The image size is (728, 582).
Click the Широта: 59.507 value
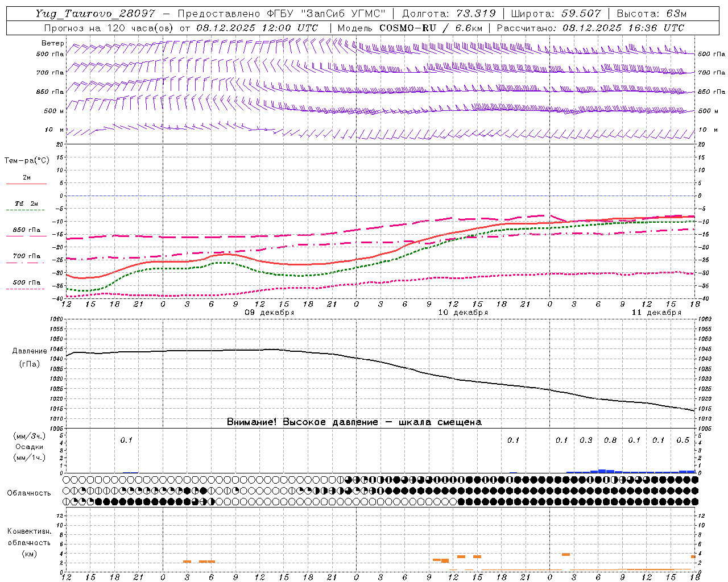tap(556, 14)
